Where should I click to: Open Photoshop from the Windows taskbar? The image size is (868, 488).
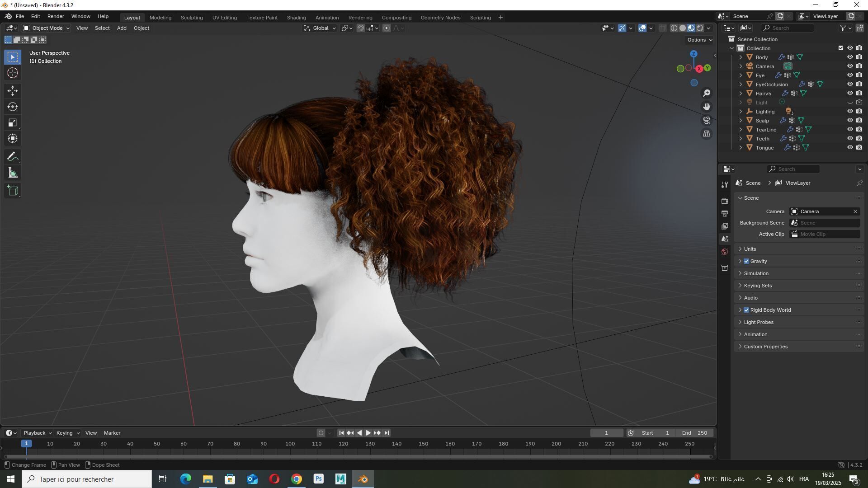tap(319, 479)
